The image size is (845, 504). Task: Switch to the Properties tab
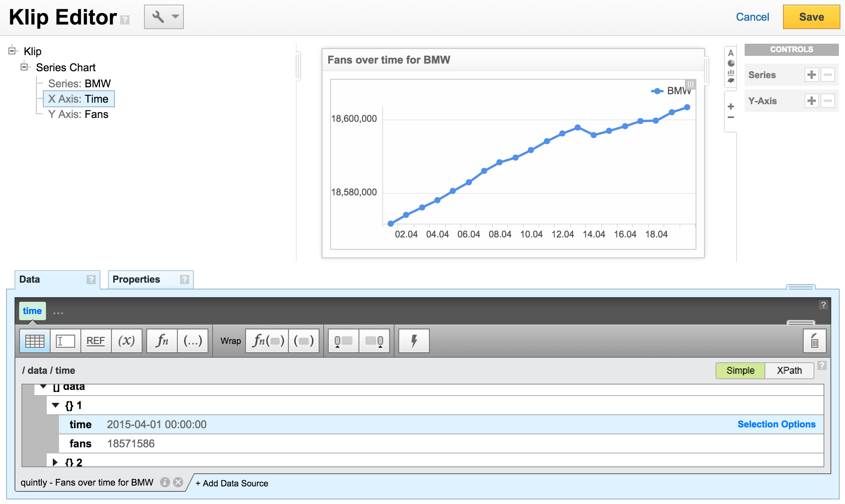151,280
